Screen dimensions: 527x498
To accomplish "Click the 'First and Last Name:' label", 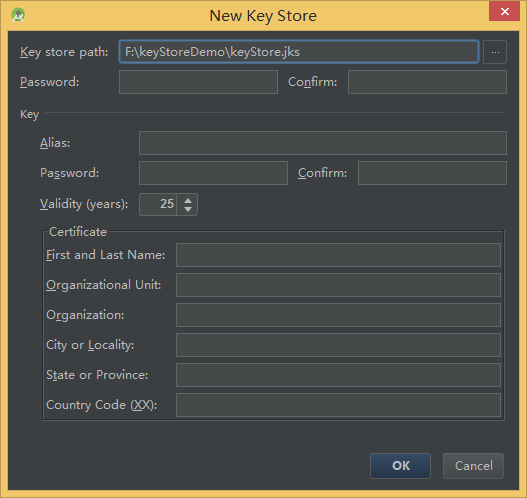I will coord(106,255).
